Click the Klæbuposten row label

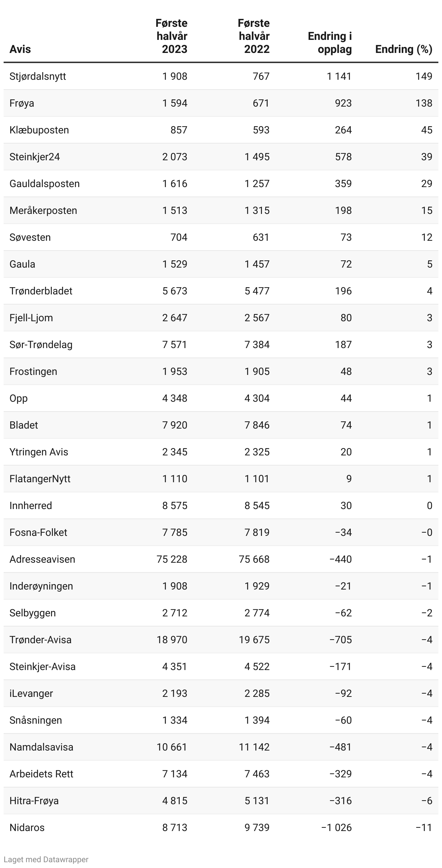pos(39,130)
